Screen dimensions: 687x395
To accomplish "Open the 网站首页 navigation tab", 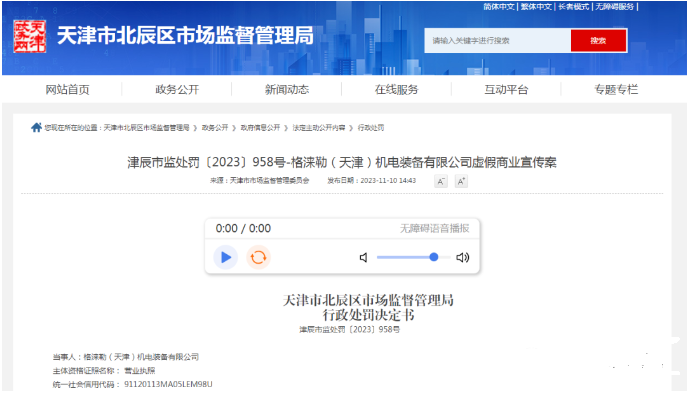I will point(67,89).
